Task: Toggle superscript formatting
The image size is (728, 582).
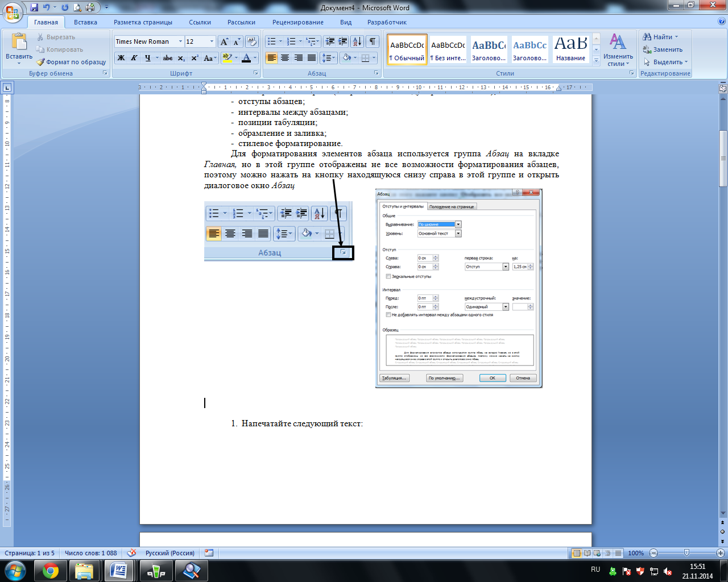Action: coord(195,58)
